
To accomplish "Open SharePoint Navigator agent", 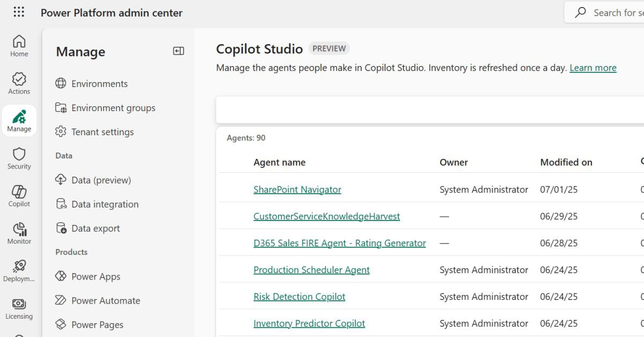I will point(297,189).
